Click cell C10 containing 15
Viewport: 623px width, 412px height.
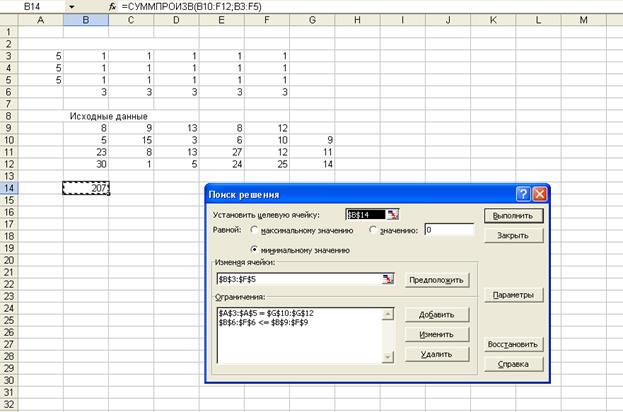point(131,140)
